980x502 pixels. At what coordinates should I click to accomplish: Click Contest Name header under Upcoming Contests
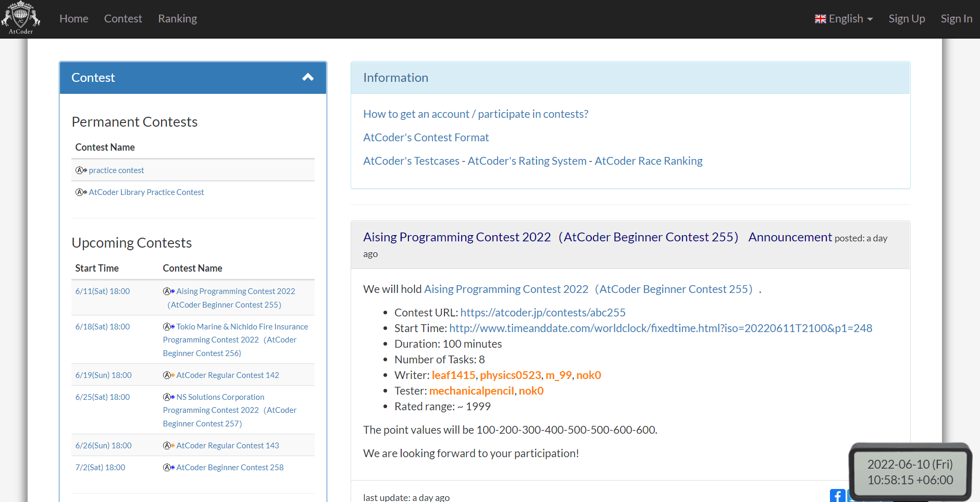point(192,268)
